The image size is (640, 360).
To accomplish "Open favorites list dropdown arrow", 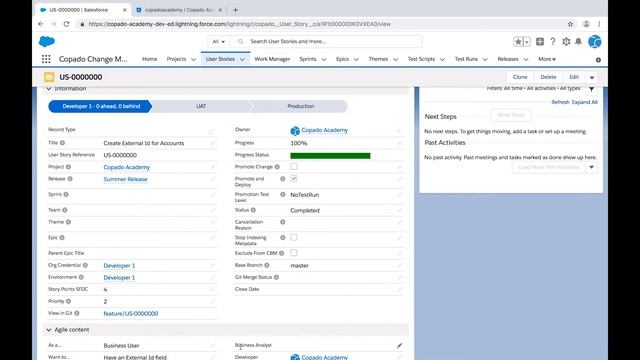I will click(x=527, y=42).
